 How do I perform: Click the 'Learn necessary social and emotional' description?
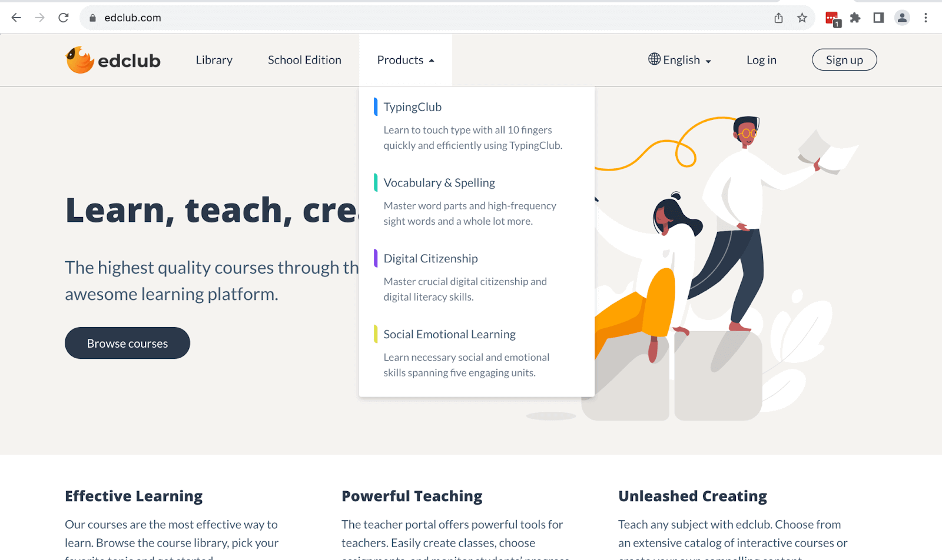[x=466, y=365]
